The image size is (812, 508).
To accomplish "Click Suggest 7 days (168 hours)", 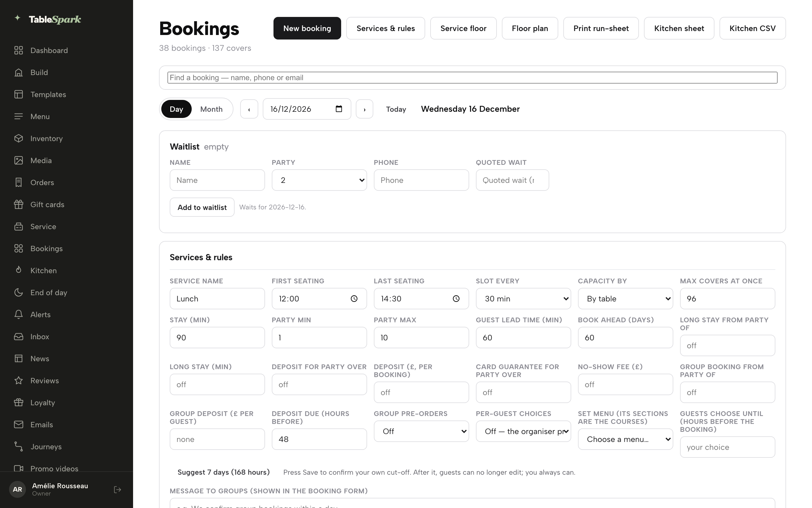I will coord(224,472).
